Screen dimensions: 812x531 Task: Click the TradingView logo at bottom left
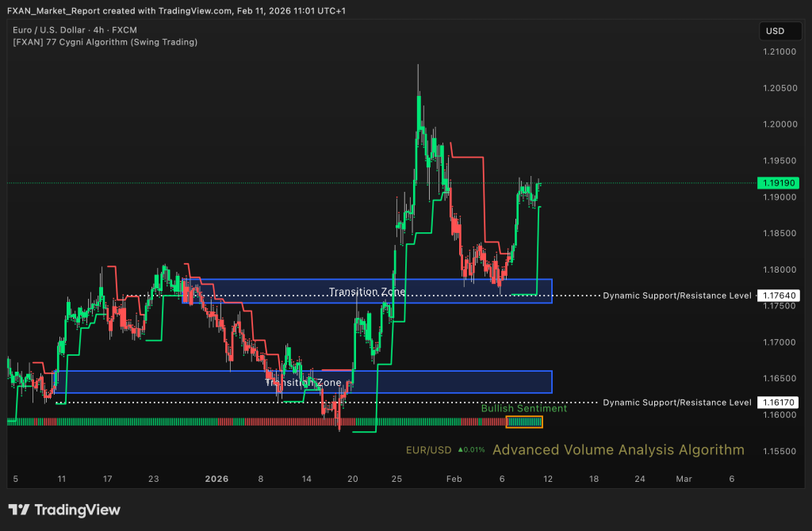point(64,510)
